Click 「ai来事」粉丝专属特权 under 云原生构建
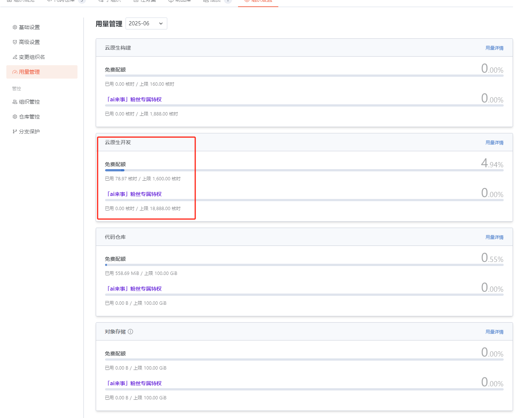This screenshot has height=418, width=532. pyautogui.click(x=134, y=99)
